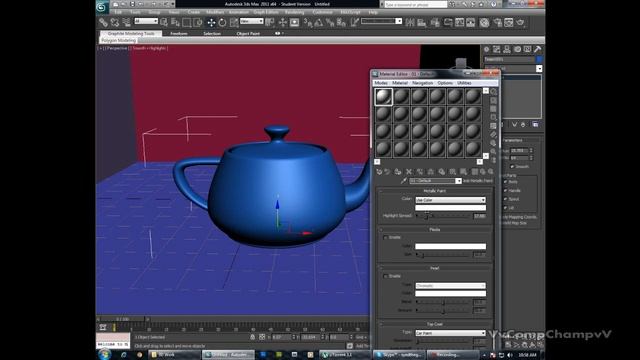Viewport: 640px width, 360px height.
Task: Click the Select by Name icon
Action: pyautogui.click(x=176, y=22)
